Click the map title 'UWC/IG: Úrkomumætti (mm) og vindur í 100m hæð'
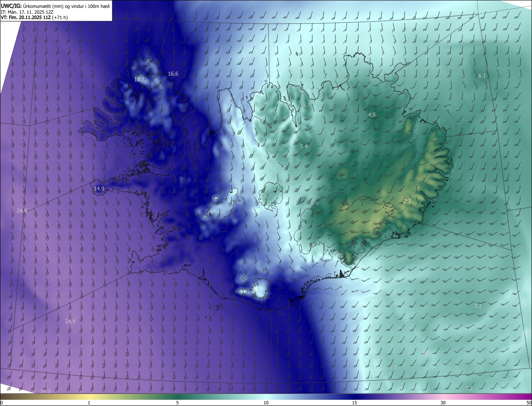 [55, 5]
